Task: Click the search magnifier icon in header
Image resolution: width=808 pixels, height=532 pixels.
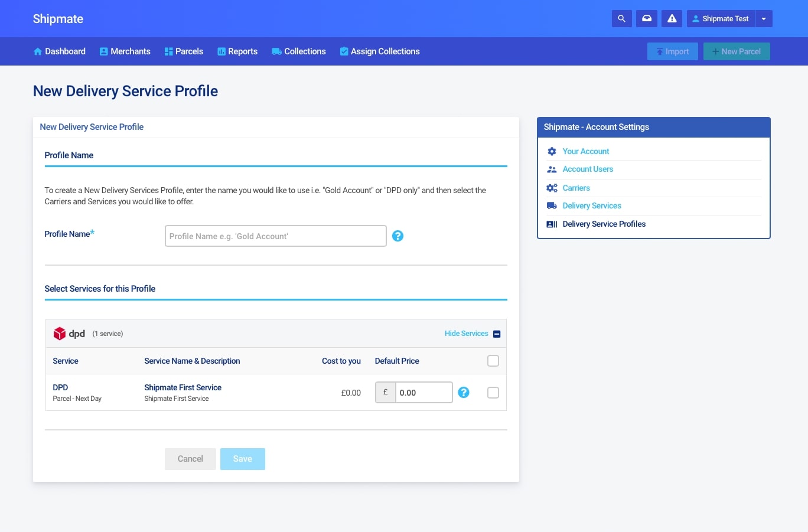Action: 621,19
